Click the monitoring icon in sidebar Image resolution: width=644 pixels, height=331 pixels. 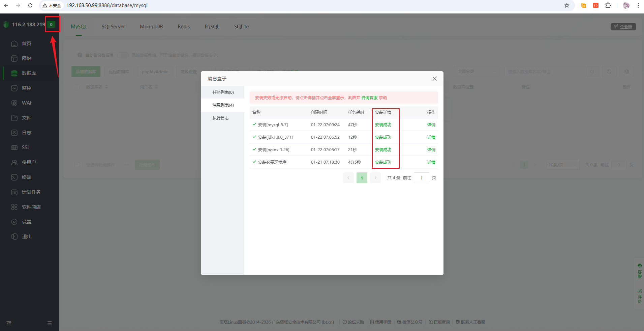(x=14, y=88)
